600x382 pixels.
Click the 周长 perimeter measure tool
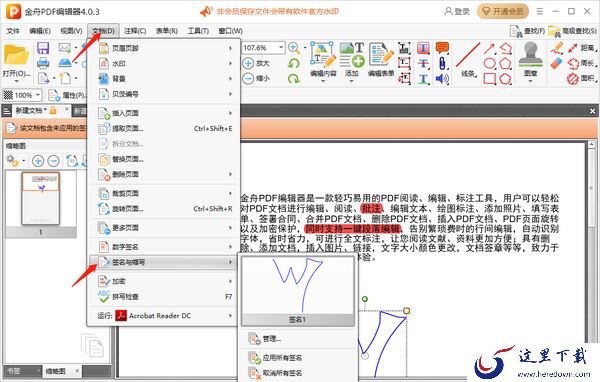582,63
